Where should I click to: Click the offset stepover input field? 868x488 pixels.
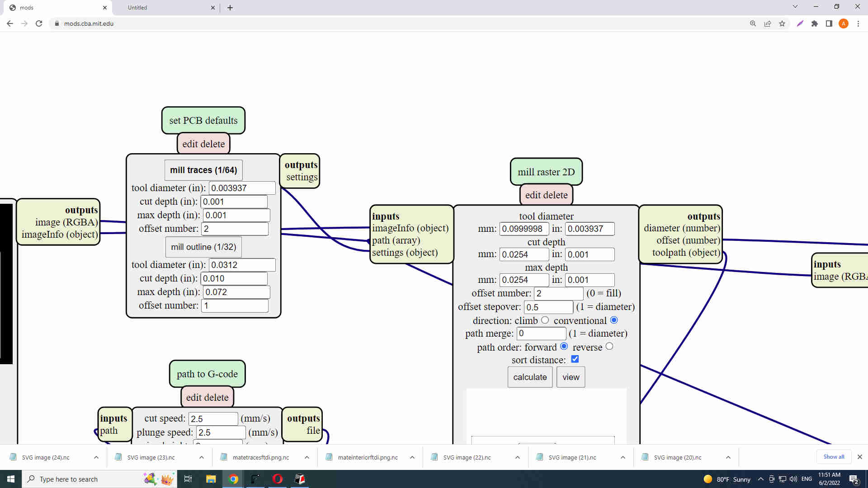(x=548, y=307)
